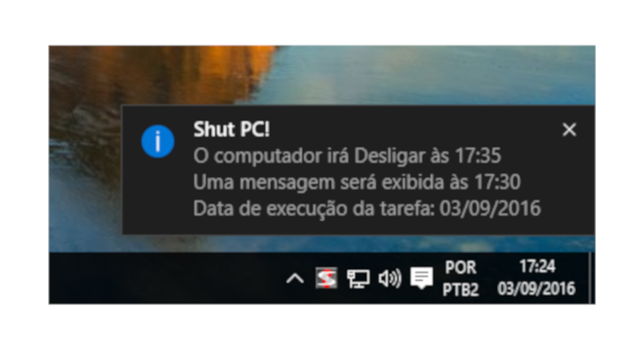Screen dimensions: 644x362
Task: Click the 17:24 taskbar clock
Action: pyautogui.click(x=537, y=266)
